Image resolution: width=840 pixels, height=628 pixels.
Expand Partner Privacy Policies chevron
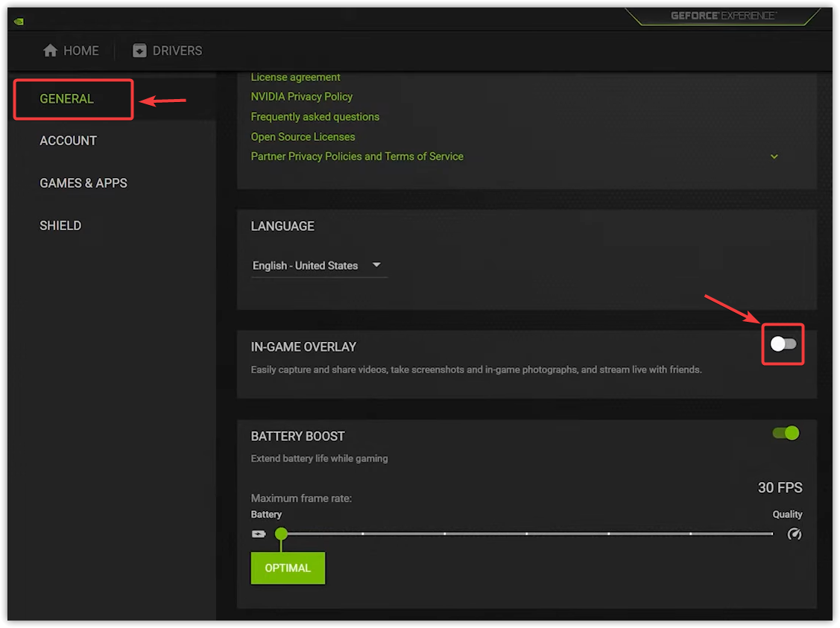click(x=774, y=156)
